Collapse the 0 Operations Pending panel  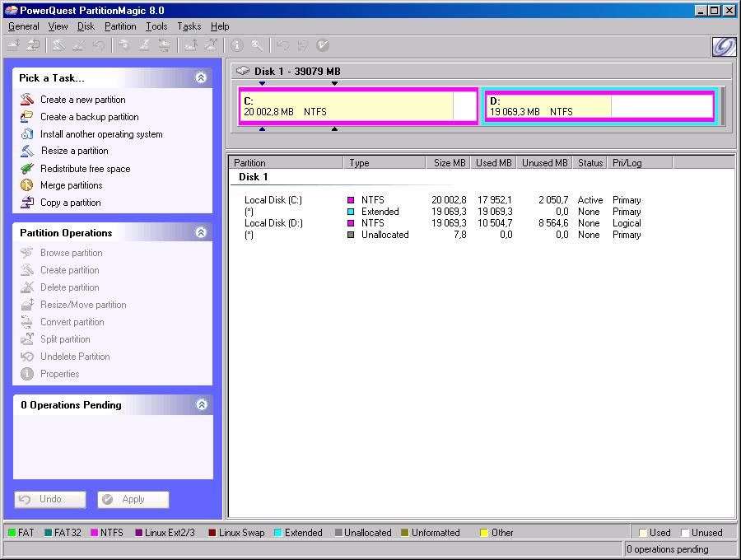point(202,404)
